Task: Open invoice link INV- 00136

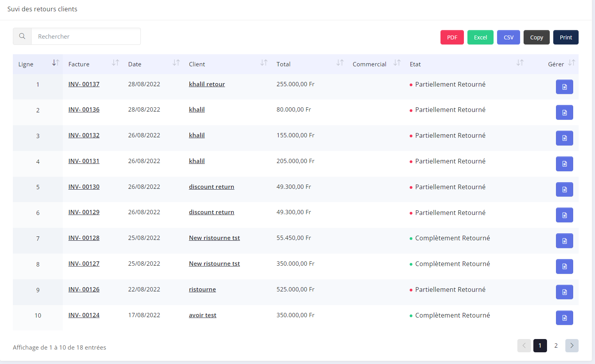Action: click(84, 110)
